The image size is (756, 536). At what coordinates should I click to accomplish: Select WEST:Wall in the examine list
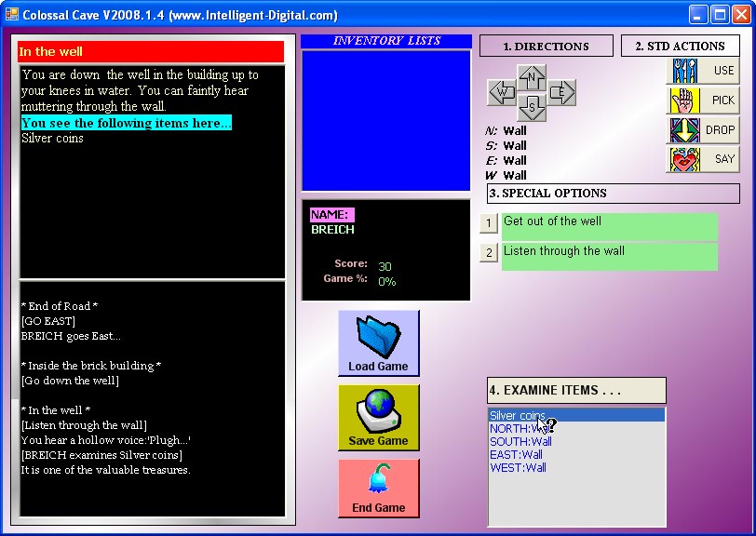point(576,467)
